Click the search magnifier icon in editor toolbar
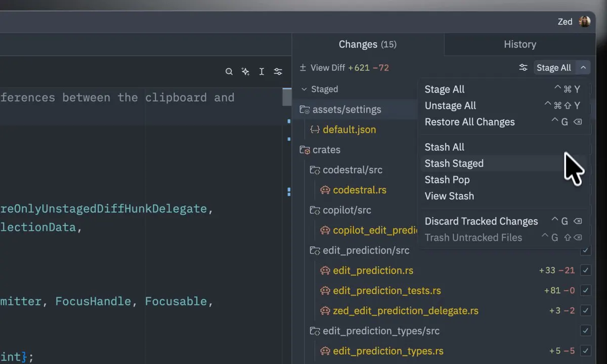 coord(229,72)
